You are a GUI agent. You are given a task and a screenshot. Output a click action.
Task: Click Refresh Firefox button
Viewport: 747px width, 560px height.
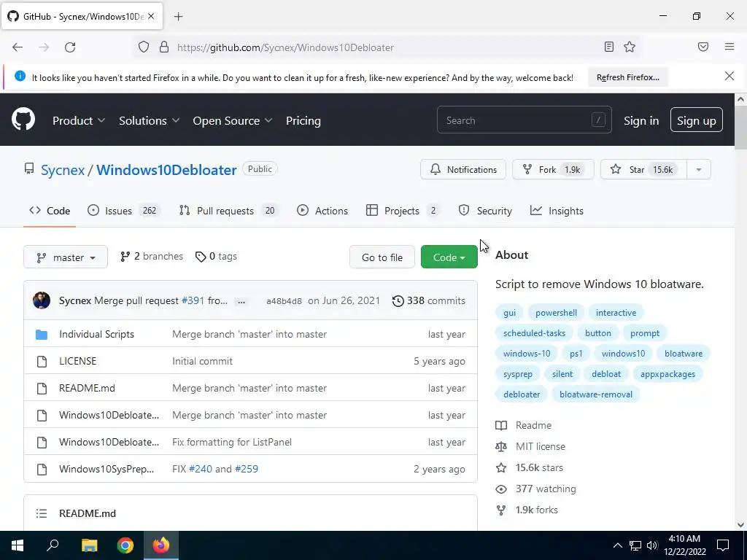[x=628, y=77]
